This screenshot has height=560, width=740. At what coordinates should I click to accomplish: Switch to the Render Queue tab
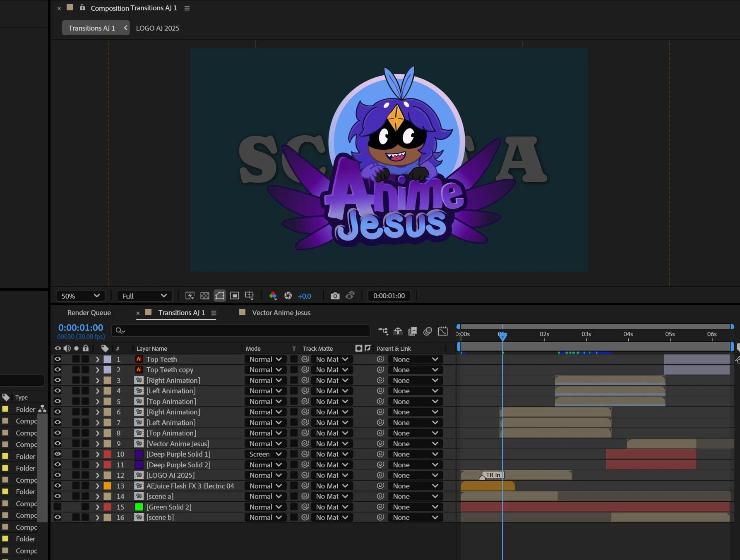point(89,313)
